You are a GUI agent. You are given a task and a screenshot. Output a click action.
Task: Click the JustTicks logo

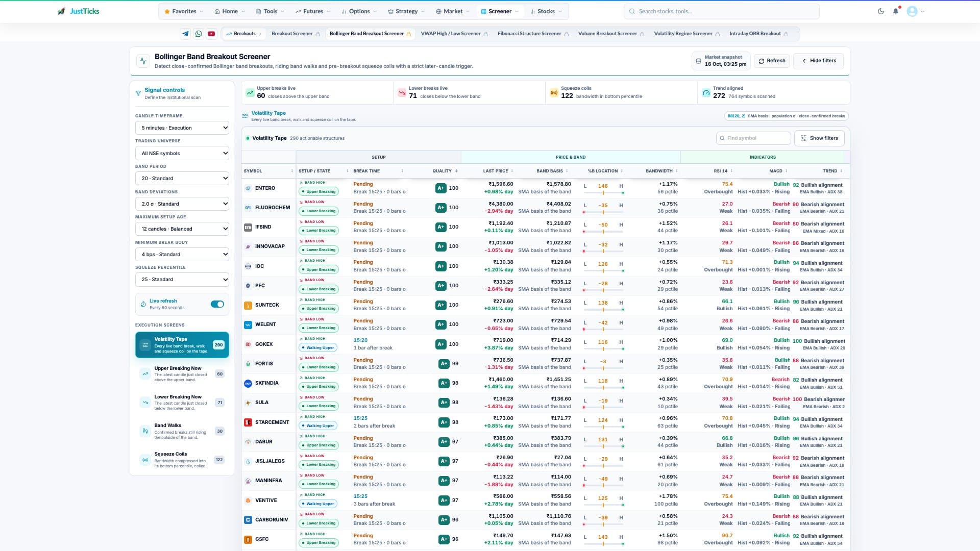(x=78, y=11)
